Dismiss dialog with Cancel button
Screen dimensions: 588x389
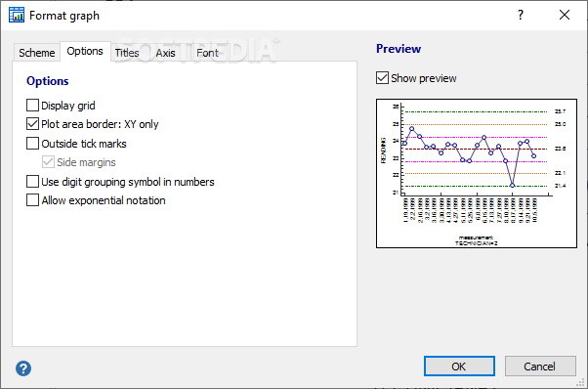click(540, 367)
